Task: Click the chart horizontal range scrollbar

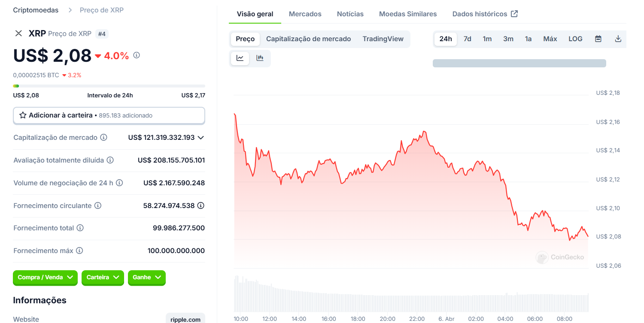Action: [x=519, y=63]
